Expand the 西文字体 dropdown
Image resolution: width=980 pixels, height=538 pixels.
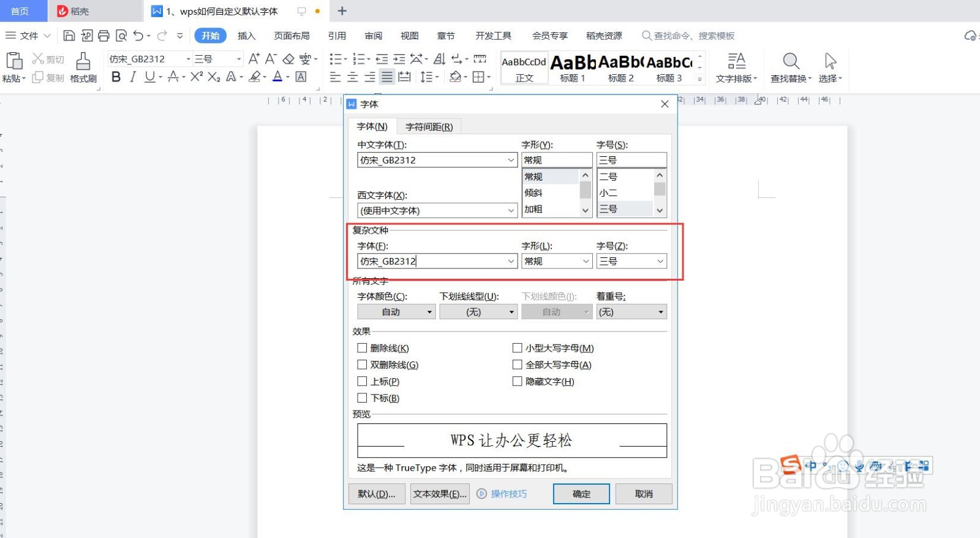click(511, 211)
